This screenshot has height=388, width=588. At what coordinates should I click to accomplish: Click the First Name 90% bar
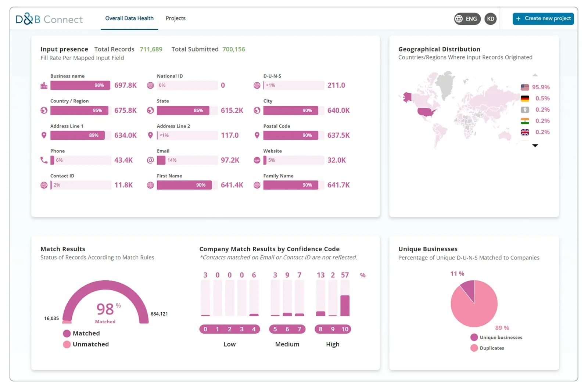point(184,185)
